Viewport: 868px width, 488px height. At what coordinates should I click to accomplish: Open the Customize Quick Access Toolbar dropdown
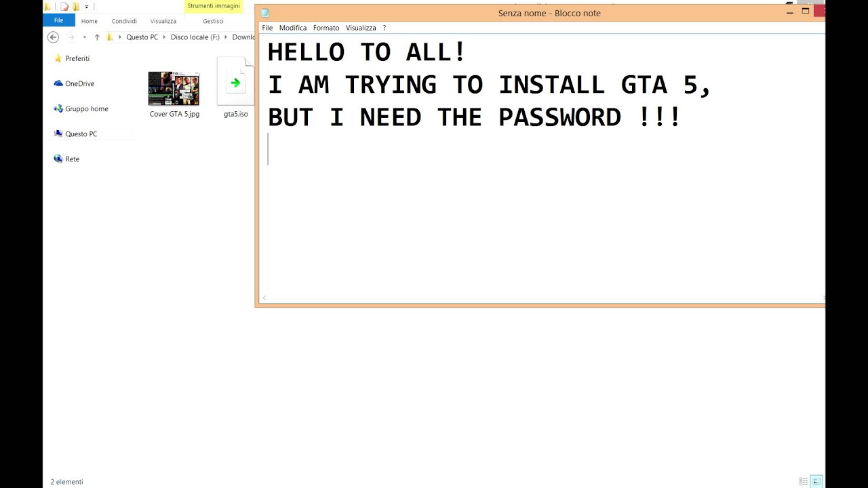[86, 7]
